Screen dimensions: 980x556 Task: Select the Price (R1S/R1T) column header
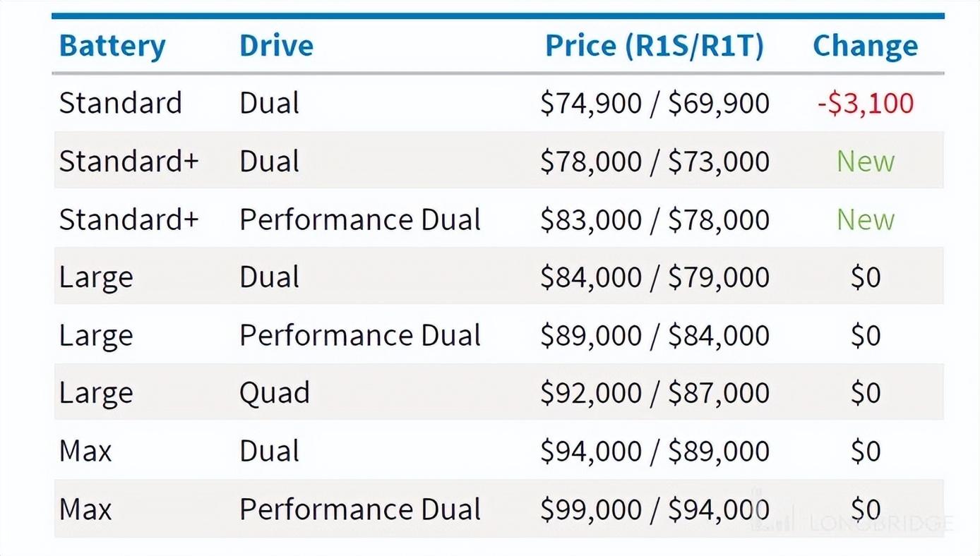click(x=655, y=47)
